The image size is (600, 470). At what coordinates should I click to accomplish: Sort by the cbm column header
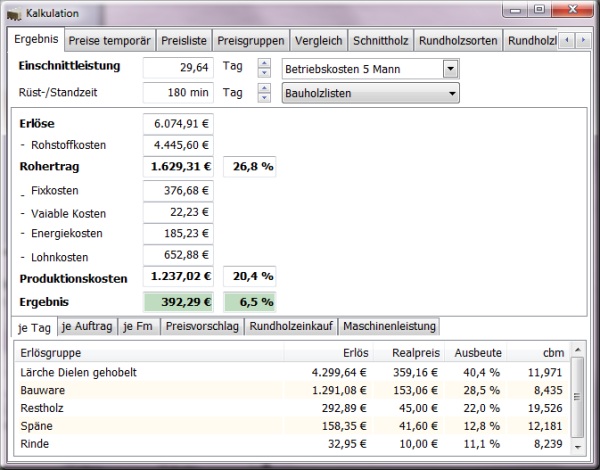point(538,352)
